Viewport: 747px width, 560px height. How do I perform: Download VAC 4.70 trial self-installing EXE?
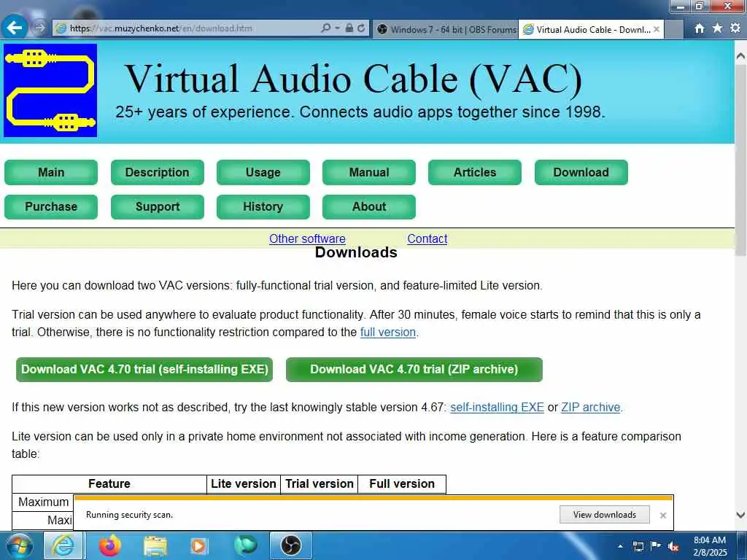(144, 370)
